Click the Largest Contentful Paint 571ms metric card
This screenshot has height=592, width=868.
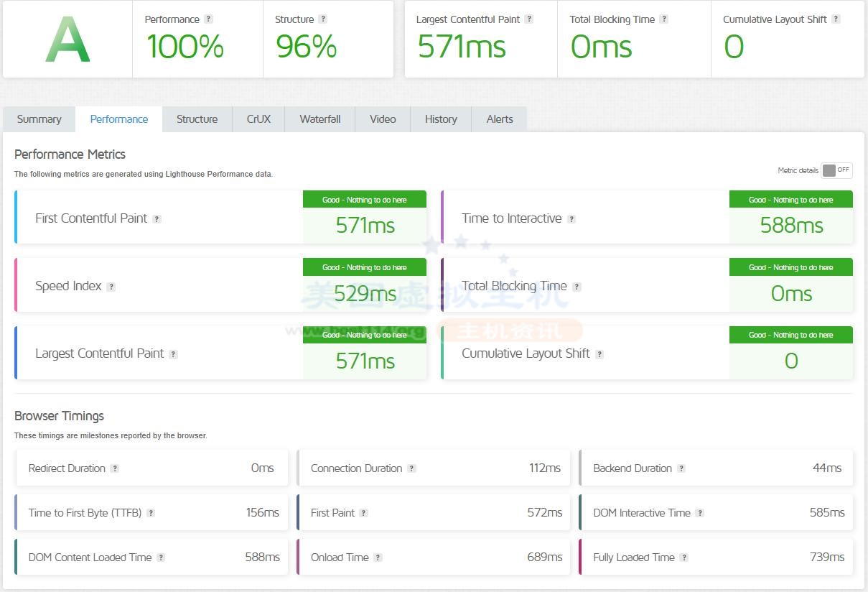pyautogui.click(x=220, y=353)
